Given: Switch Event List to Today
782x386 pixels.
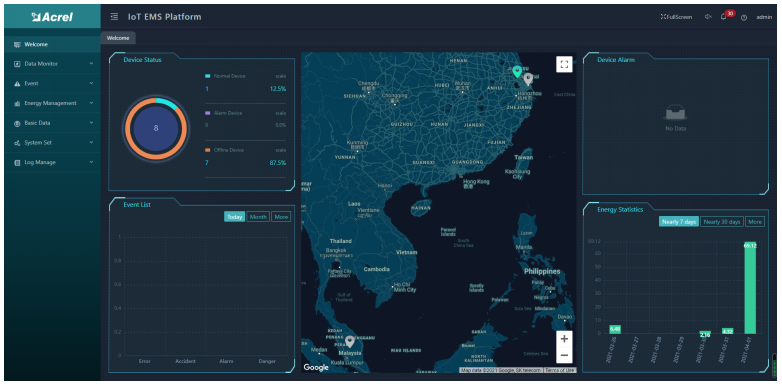Looking at the screenshot, I should (234, 216).
